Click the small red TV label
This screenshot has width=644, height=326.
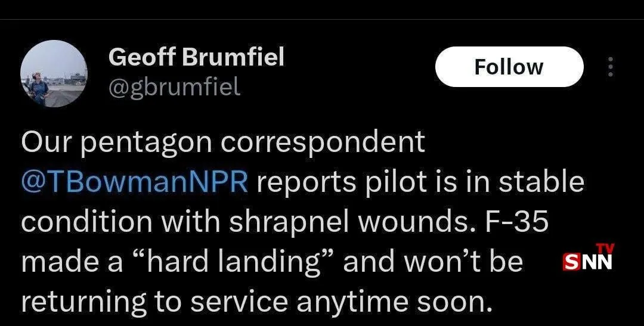click(605, 249)
